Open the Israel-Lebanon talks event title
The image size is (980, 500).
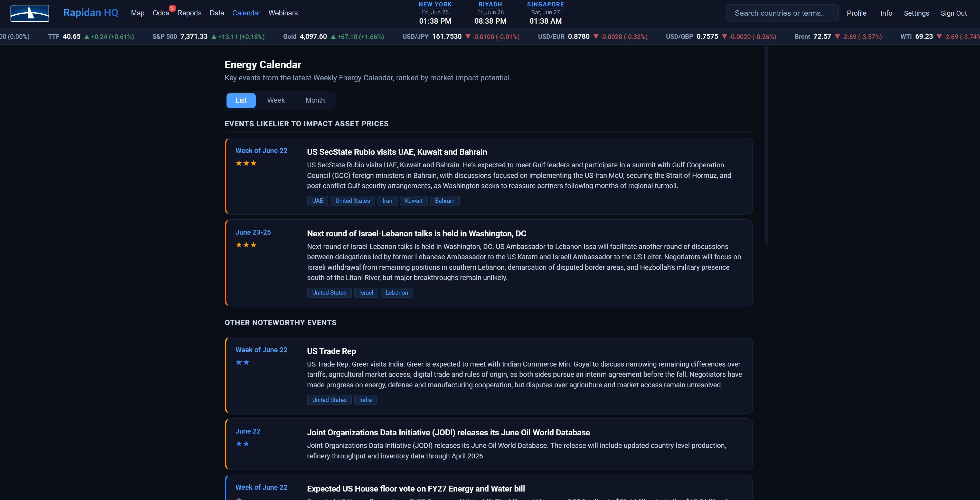pos(417,234)
